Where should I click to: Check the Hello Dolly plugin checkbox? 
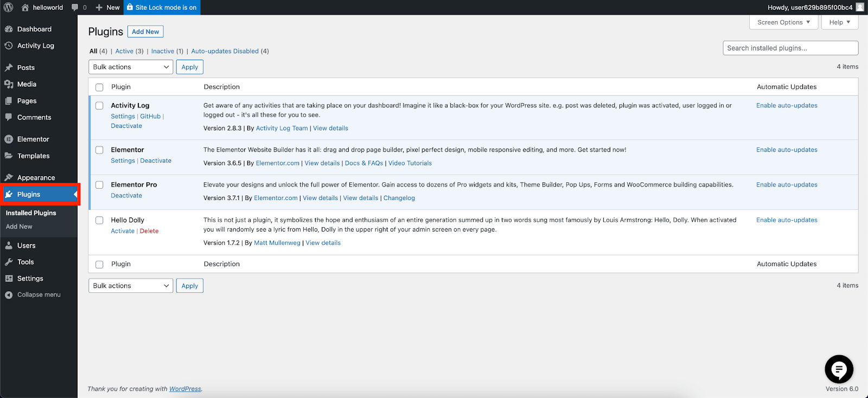click(99, 220)
